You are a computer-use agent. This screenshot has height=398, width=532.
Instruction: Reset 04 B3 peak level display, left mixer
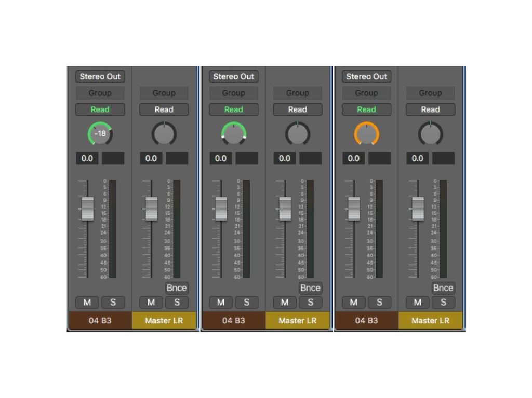(113, 158)
